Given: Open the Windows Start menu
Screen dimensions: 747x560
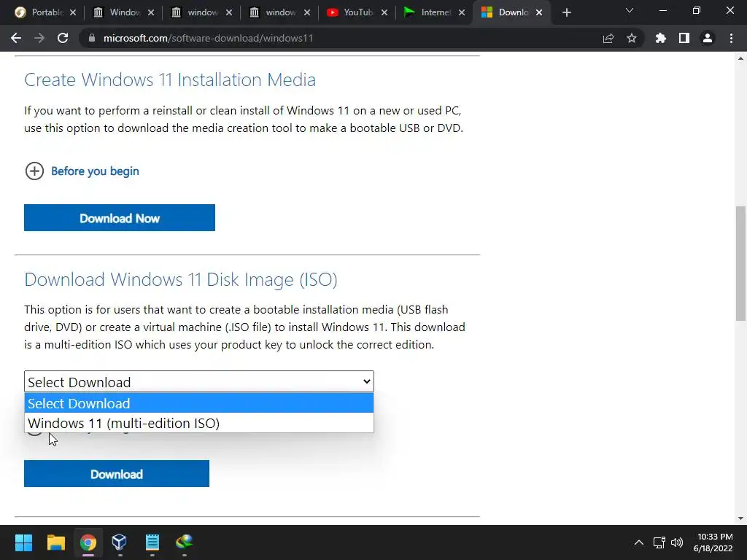Looking at the screenshot, I should 23,542.
